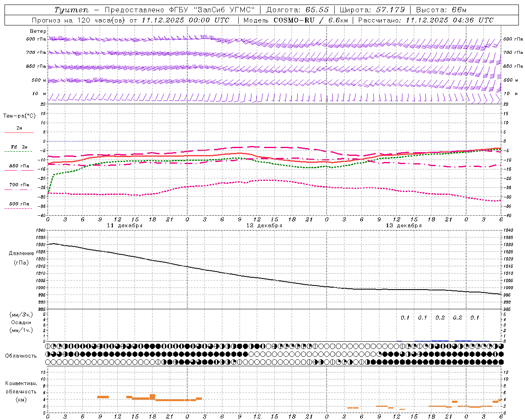Select the "700 гПа" entry in temperature legend
This screenshot has width=525, height=420.
point(19,185)
